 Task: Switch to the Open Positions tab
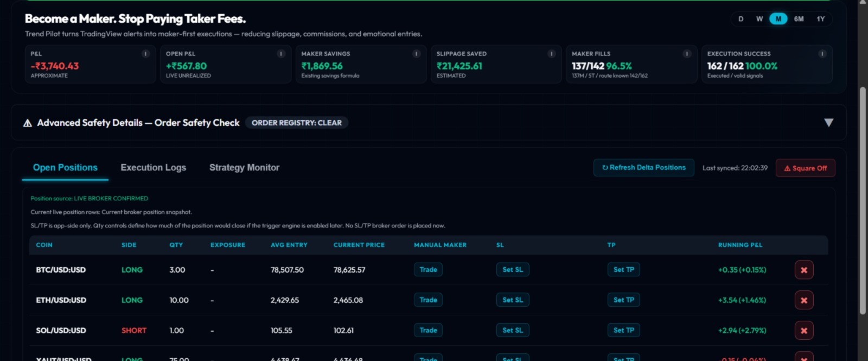coord(65,168)
